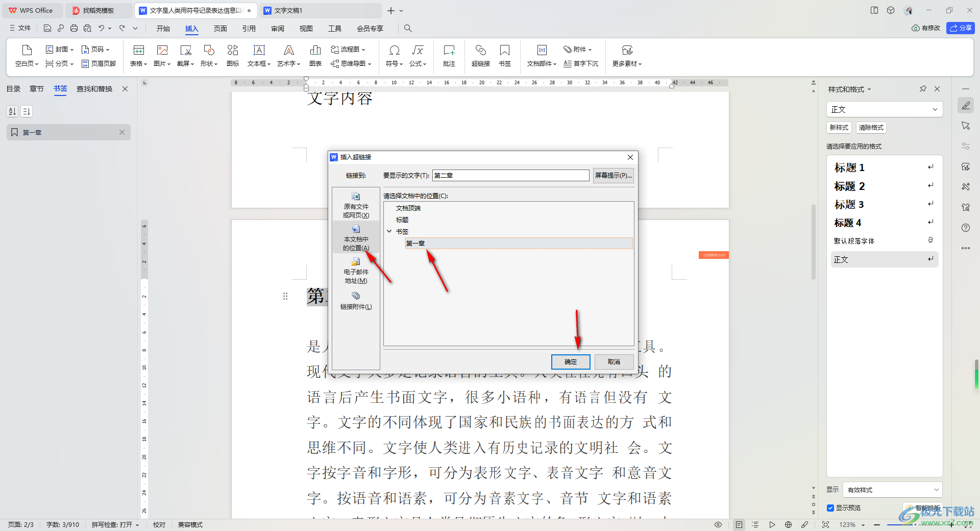
Task: Click the Bookmark ribbon icon
Action: 505,55
